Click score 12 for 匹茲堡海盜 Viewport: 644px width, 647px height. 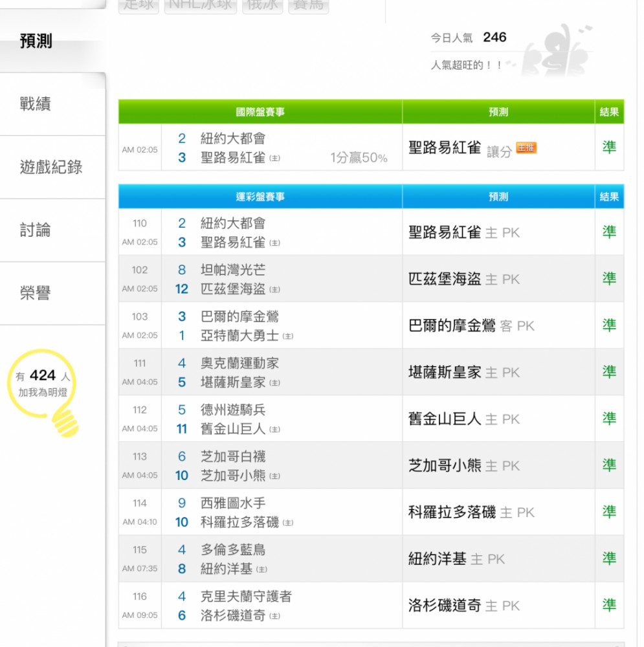(x=182, y=289)
